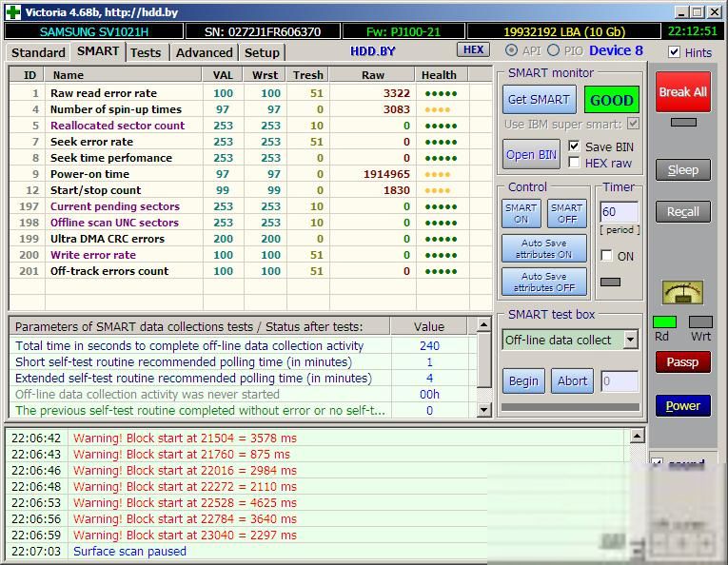Click the Raw column header

(x=372, y=75)
